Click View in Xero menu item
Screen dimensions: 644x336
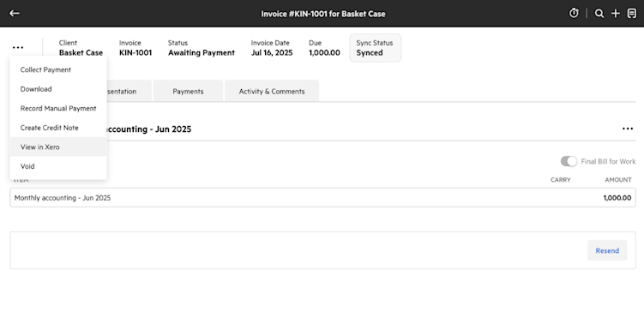coord(58,147)
